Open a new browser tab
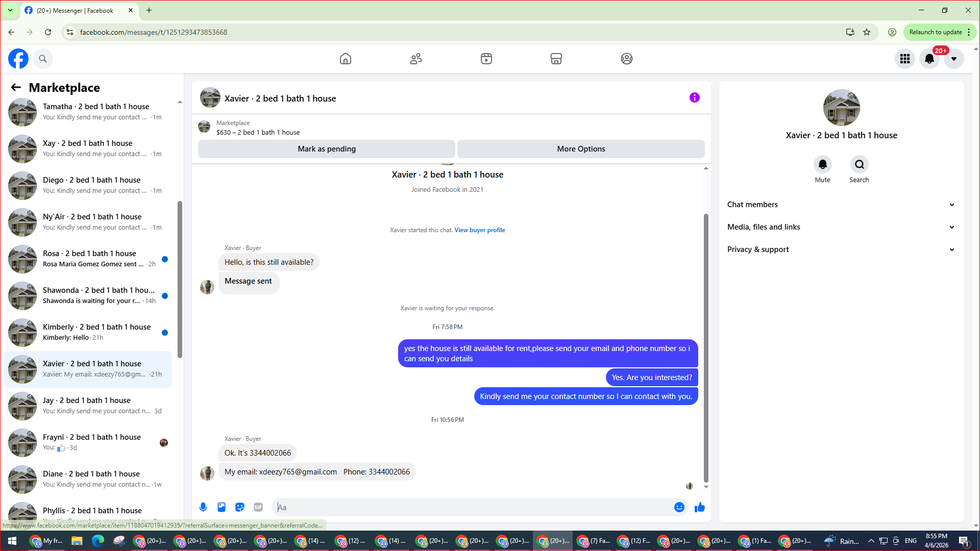The width and height of the screenshot is (980, 551). [x=149, y=10]
